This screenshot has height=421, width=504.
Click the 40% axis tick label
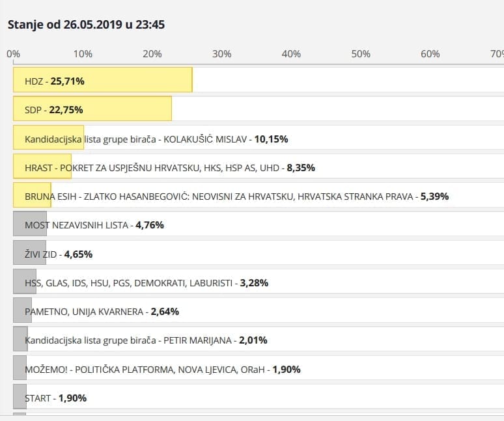pyautogui.click(x=291, y=54)
